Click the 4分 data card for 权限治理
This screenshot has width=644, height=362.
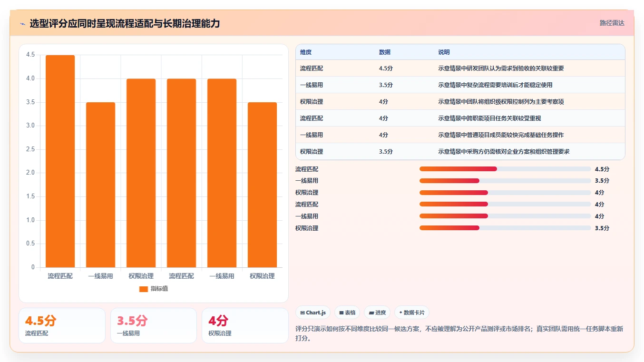245,325
